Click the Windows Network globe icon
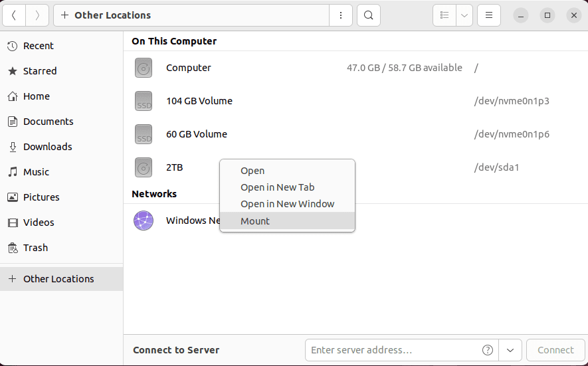Screen dimensions: 588x366 pyautogui.click(x=144, y=221)
